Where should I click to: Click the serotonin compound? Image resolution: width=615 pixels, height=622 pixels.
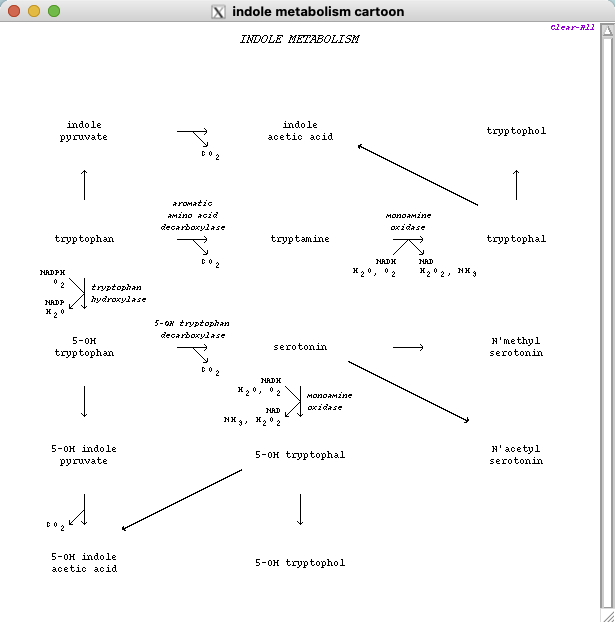click(300, 347)
